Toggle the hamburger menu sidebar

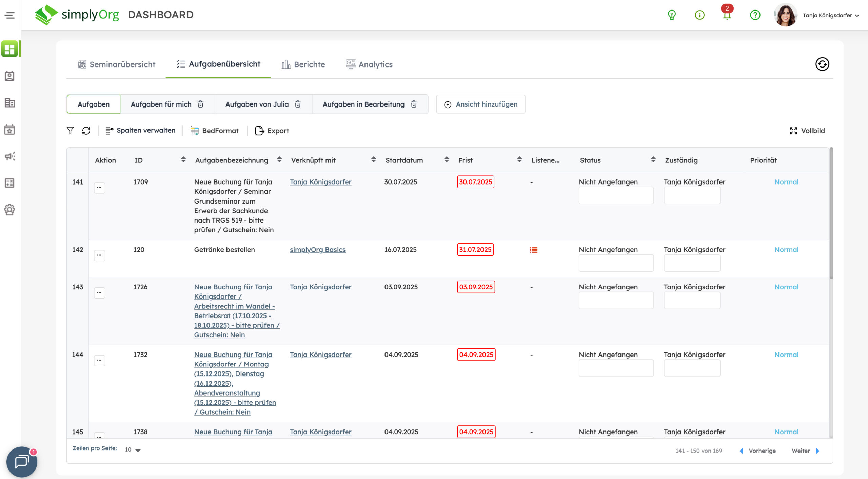10,15
